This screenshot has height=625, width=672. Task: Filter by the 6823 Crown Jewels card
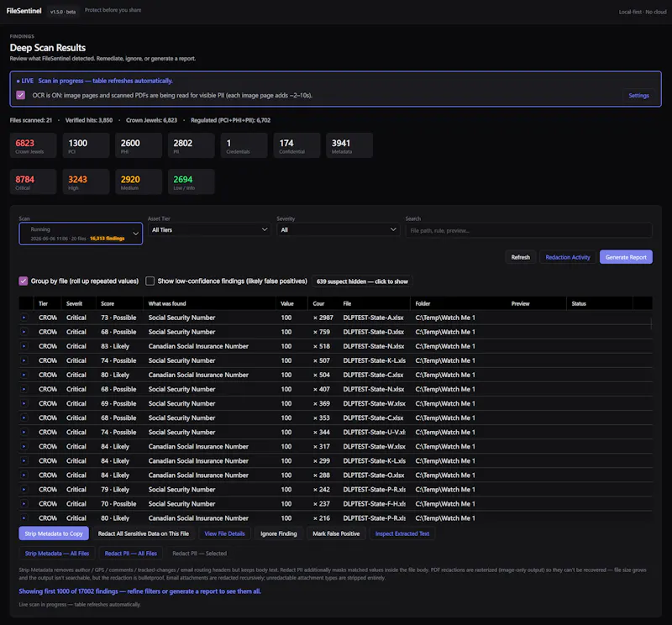click(x=33, y=145)
